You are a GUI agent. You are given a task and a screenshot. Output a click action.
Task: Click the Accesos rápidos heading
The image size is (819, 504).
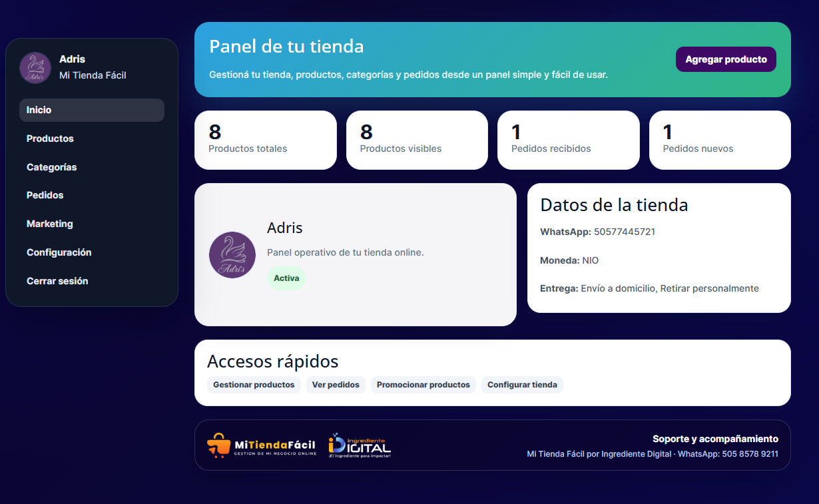[x=273, y=361]
